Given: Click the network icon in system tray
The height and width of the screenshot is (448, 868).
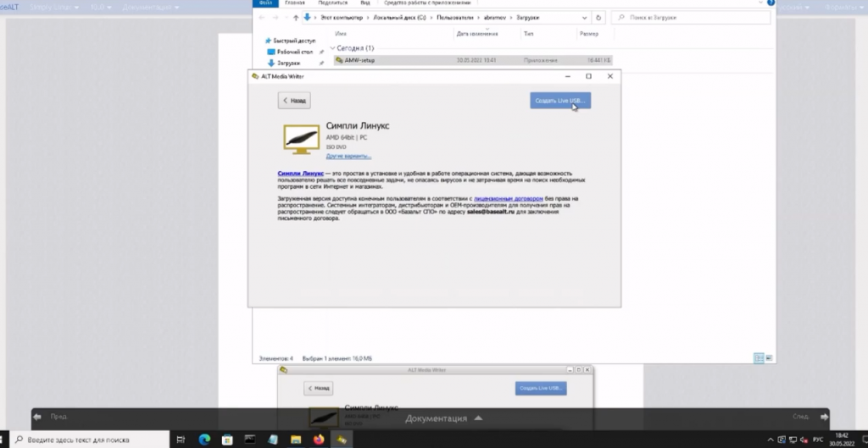Looking at the screenshot, I should click(793, 440).
